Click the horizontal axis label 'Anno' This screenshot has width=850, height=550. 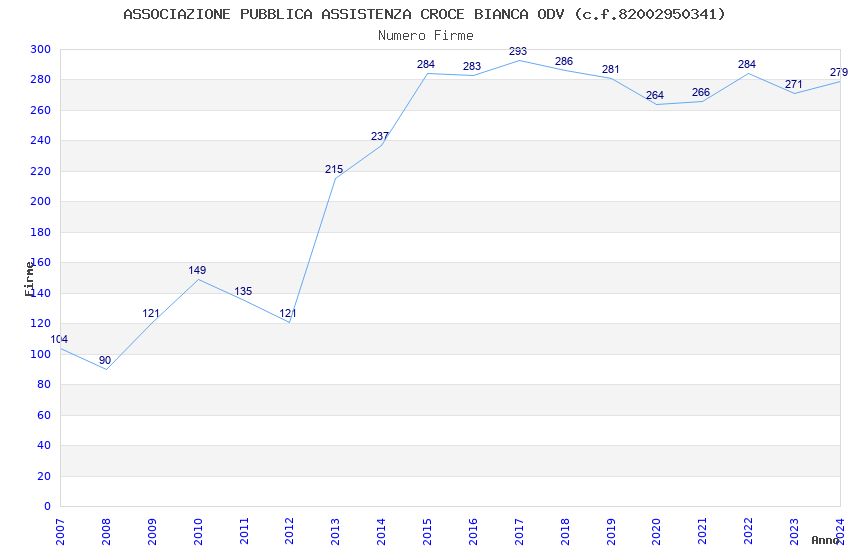(825, 540)
